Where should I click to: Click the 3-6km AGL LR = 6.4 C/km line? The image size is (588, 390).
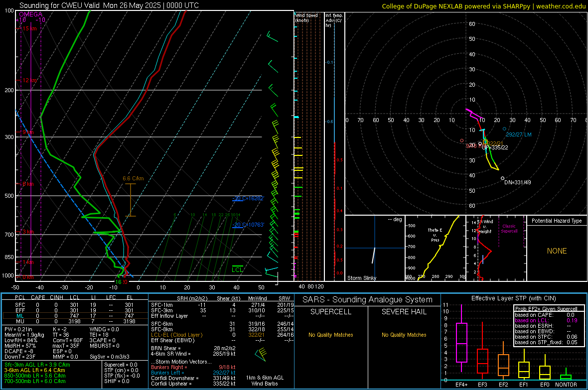tap(34, 370)
